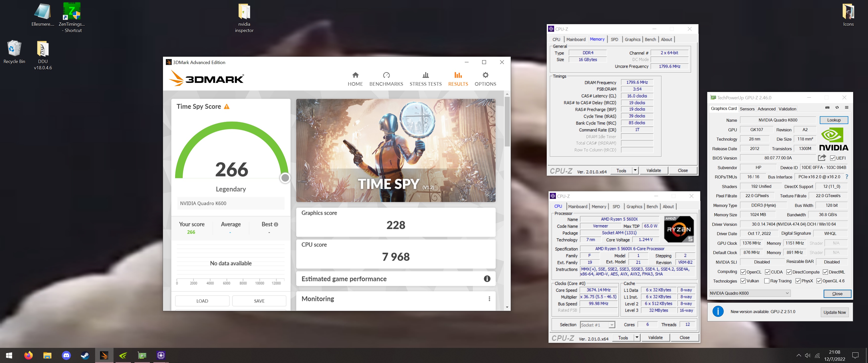
Task: Open DDU v18.0.4.6 archive icon
Action: 43,55
